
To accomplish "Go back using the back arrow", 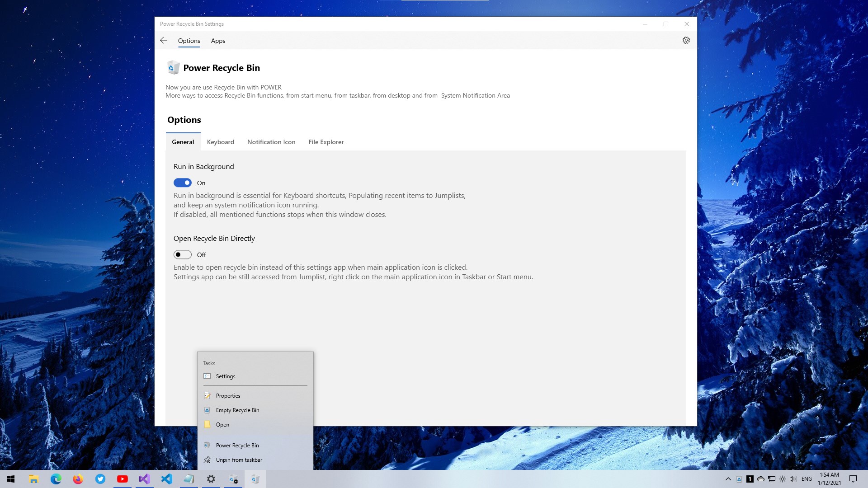I will (x=164, y=41).
